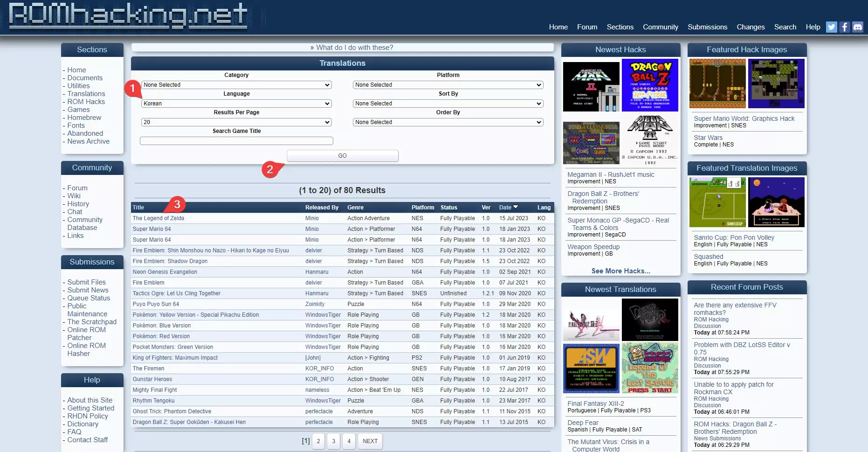Open Sections in top navigation
The height and width of the screenshot is (452, 868).
coord(620,27)
